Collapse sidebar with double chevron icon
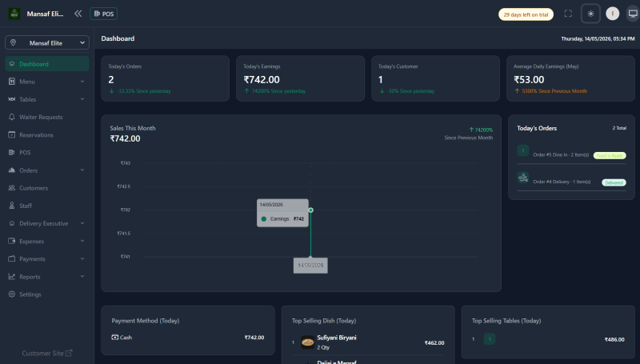640x364 pixels. click(78, 14)
